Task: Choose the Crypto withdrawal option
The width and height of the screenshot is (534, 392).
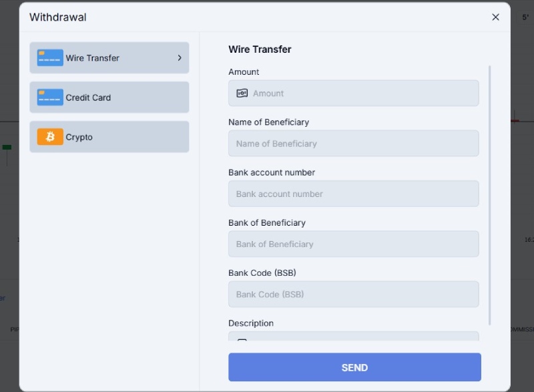Action: click(109, 137)
